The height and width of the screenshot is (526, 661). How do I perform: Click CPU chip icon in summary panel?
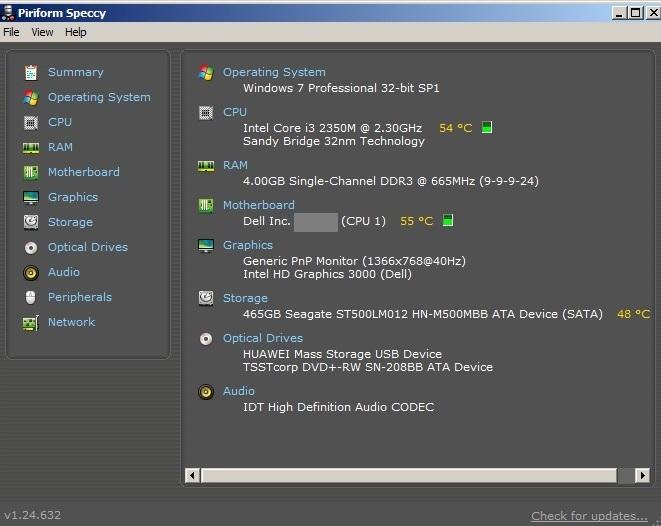(206, 113)
